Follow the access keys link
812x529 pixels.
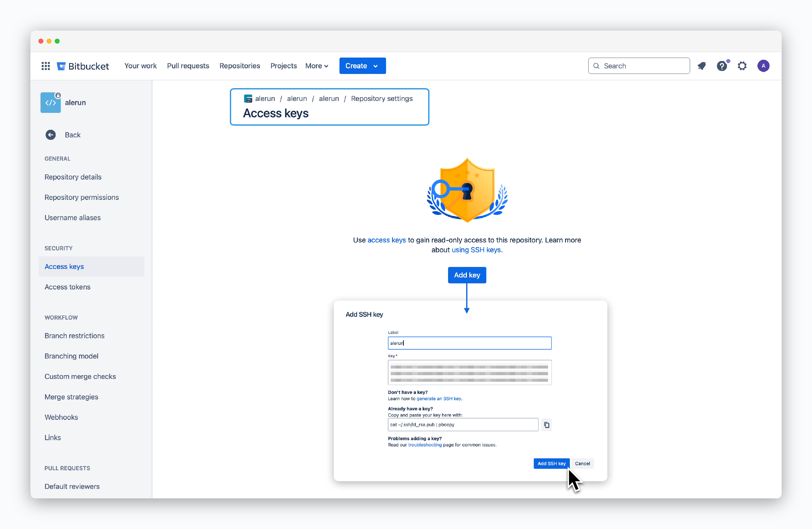[x=387, y=240]
